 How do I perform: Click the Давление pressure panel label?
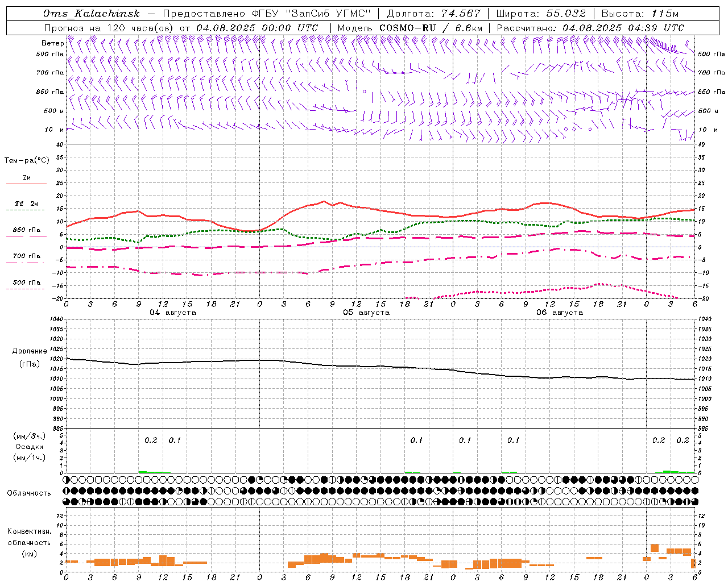pos(30,351)
